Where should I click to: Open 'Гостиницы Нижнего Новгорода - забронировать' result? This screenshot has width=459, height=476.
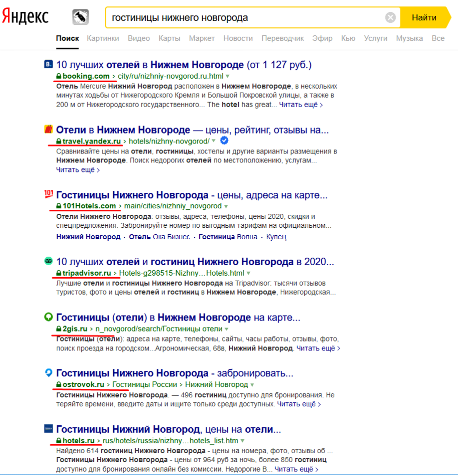(175, 373)
